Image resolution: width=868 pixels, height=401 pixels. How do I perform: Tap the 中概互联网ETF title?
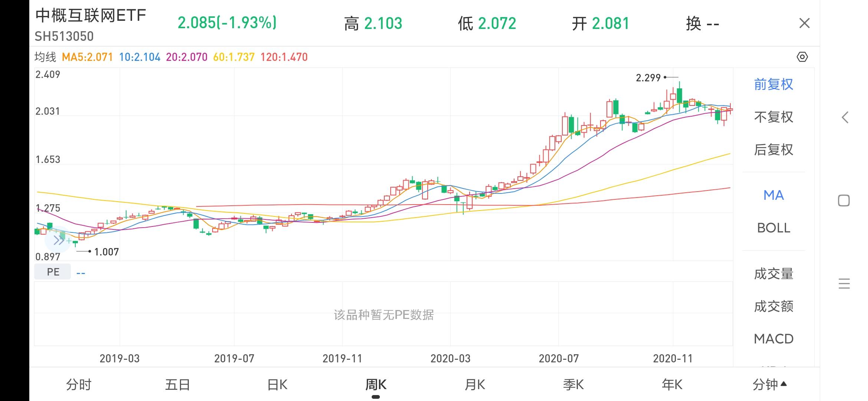pyautogui.click(x=91, y=16)
